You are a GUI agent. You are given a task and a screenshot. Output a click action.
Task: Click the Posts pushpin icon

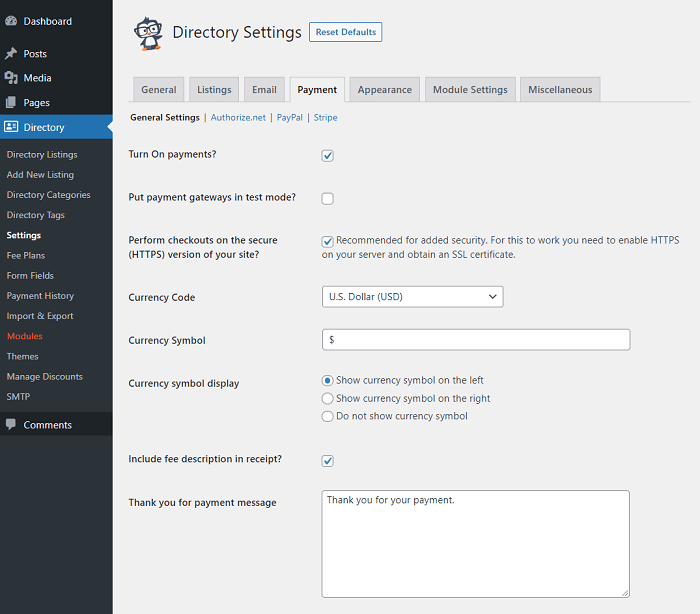[11, 54]
